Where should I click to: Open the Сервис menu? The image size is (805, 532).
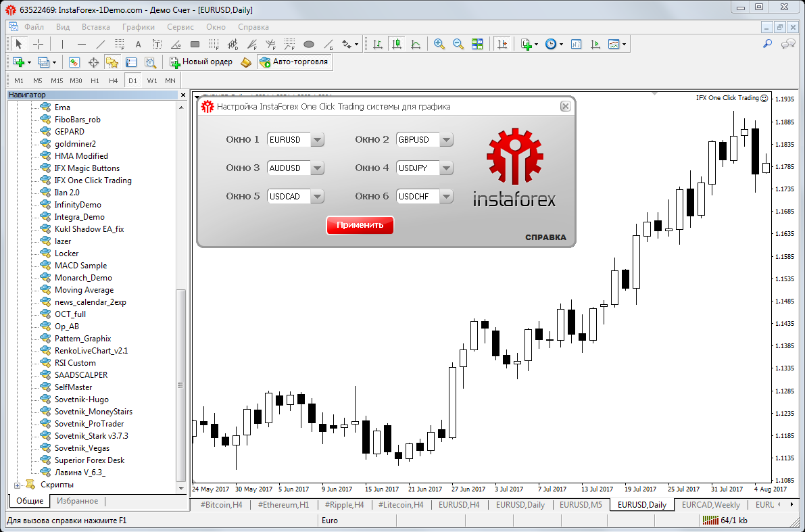click(180, 27)
